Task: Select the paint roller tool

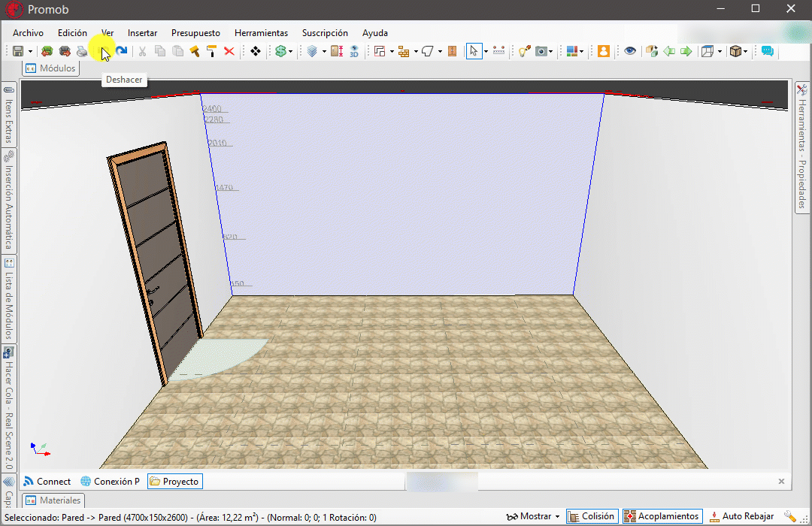Action: click(212, 51)
